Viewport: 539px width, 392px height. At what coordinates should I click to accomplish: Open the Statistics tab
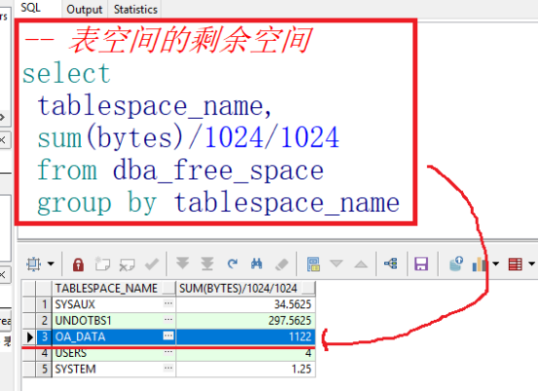tap(135, 10)
